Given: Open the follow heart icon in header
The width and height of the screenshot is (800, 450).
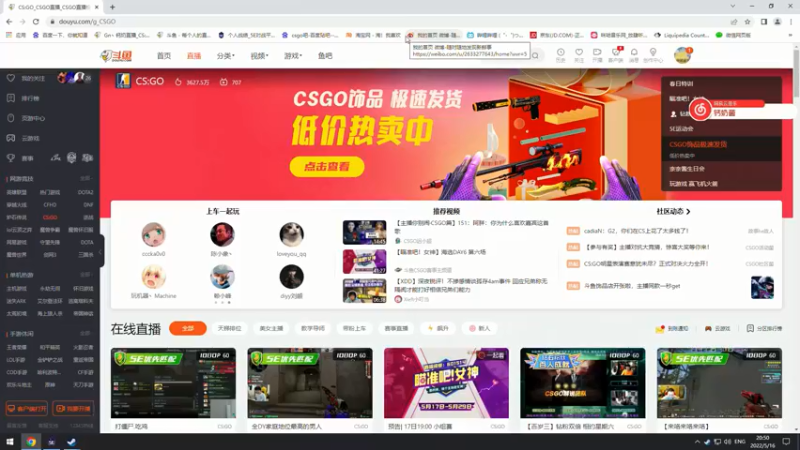Looking at the screenshot, I should pos(579,53).
